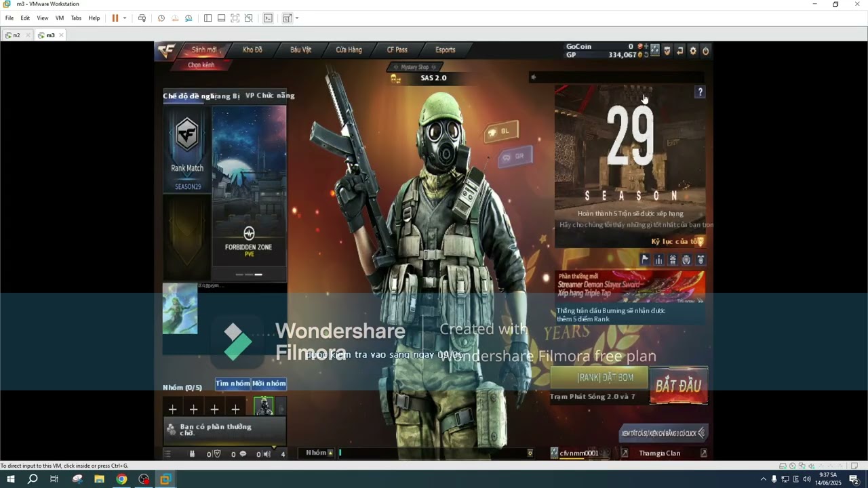Click the stretch guest display icon
The width and height of the screenshot is (868, 488).
pyautogui.click(x=287, y=18)
